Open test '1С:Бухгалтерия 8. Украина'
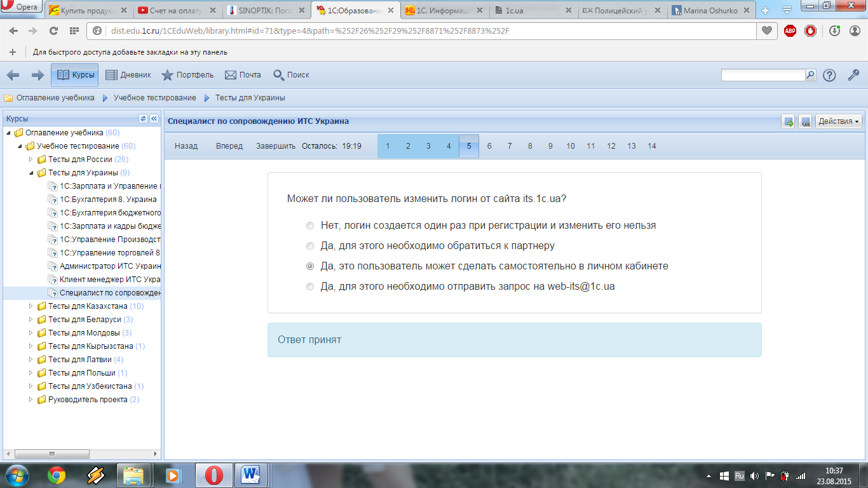The height and width of the screenshot is (488, 868). point(108,200)
